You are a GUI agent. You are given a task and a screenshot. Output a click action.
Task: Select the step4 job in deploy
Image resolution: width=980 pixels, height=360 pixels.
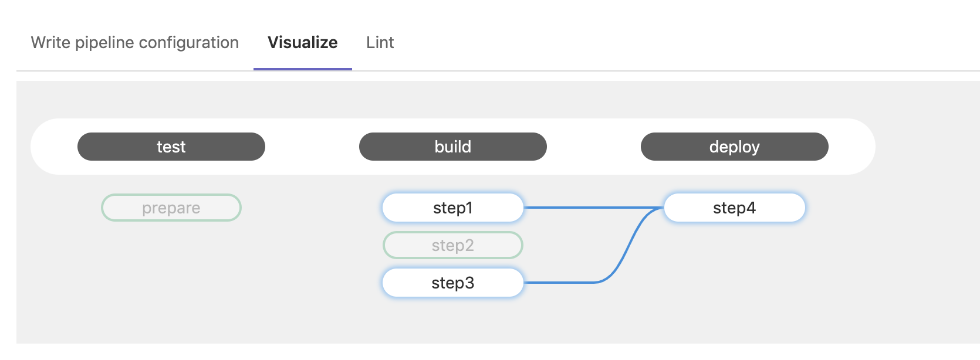[x=735, y=208]
